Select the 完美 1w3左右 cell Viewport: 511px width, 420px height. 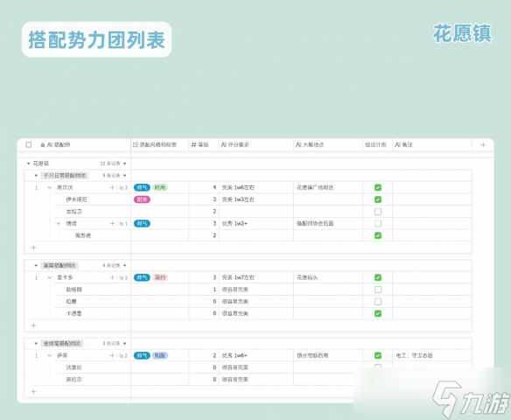click(x=256, y=199)
